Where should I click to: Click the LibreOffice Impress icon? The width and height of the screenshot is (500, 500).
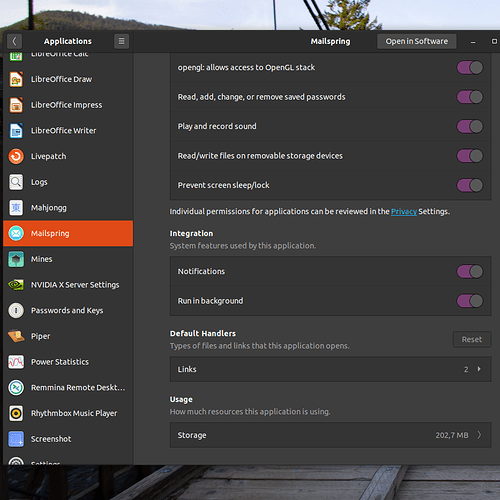point(16,105)
